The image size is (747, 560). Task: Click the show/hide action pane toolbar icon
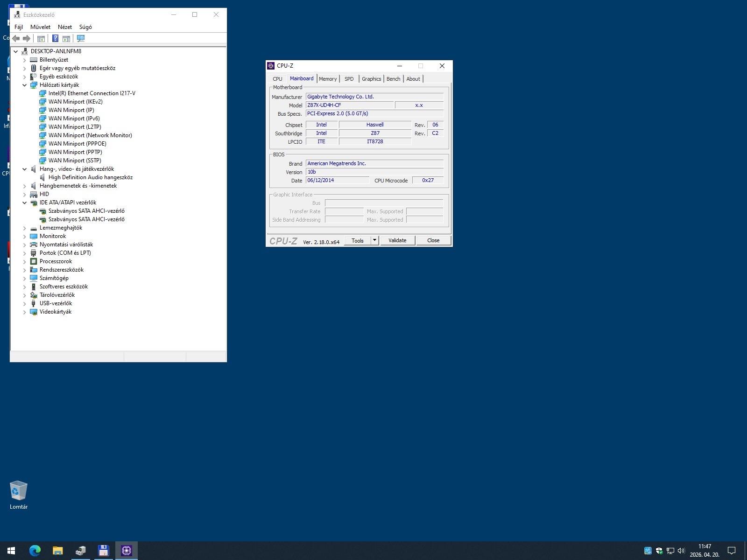(66, 38)
